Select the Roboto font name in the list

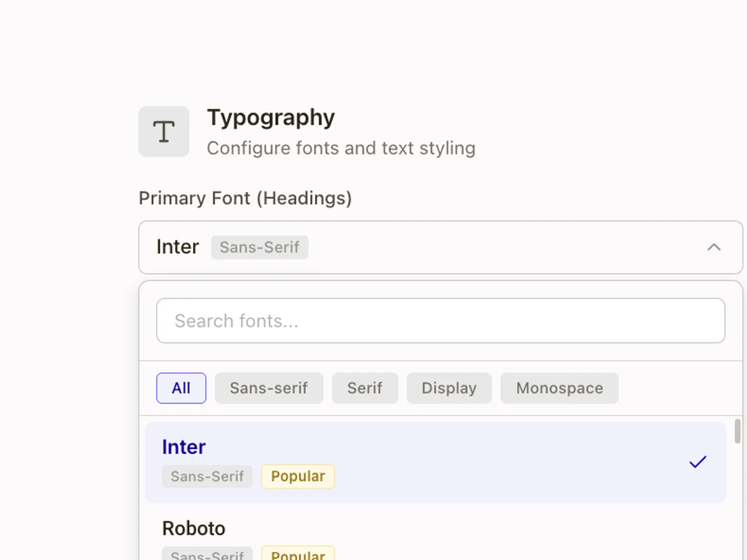click(x=194, y=529)
